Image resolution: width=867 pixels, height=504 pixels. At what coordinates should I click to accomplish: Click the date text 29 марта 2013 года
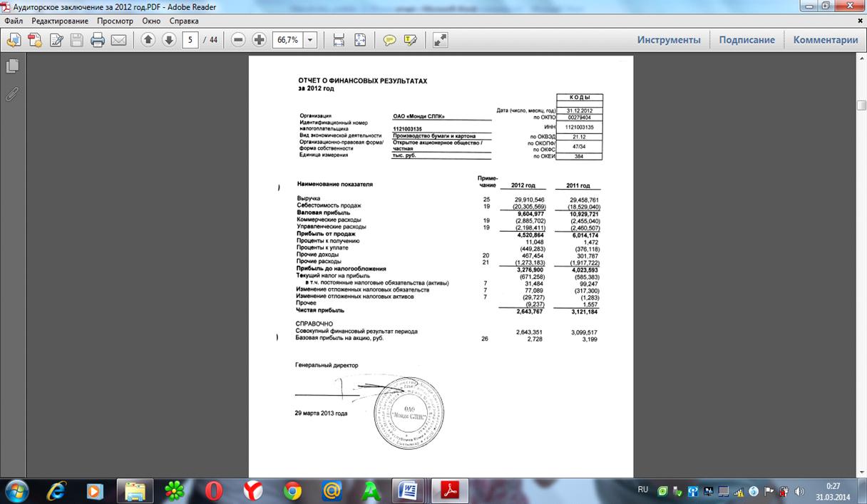[x=322, y=413]
